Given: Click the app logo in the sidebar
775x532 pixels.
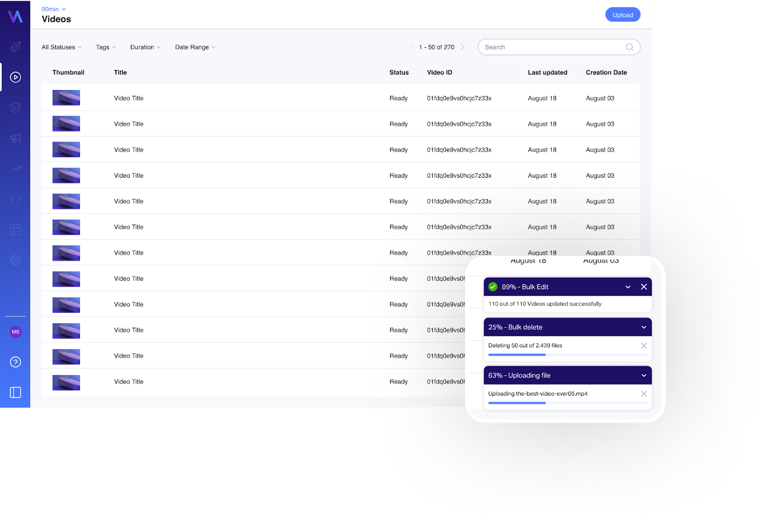Looking at the screenshot, I should (x=15, y=16).
